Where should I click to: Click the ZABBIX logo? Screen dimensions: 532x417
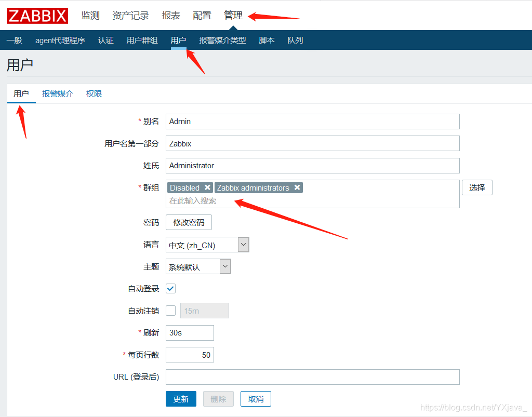[x=37, y=16]
